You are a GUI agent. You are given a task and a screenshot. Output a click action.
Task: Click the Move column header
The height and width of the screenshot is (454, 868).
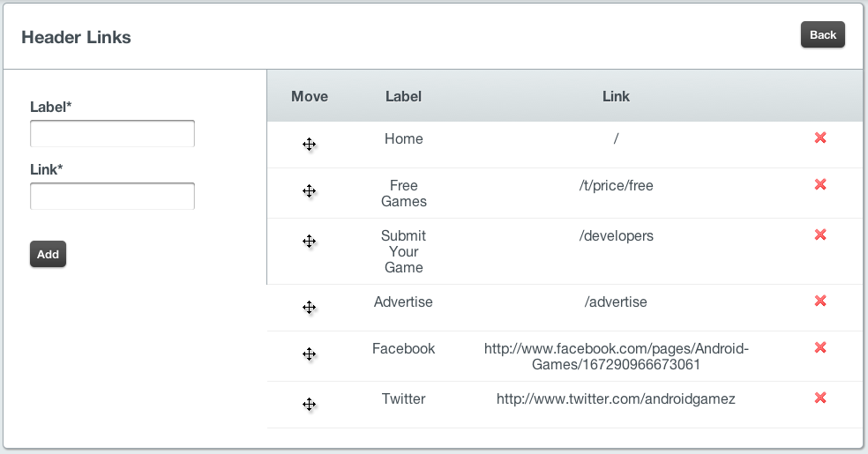(310, 96)
